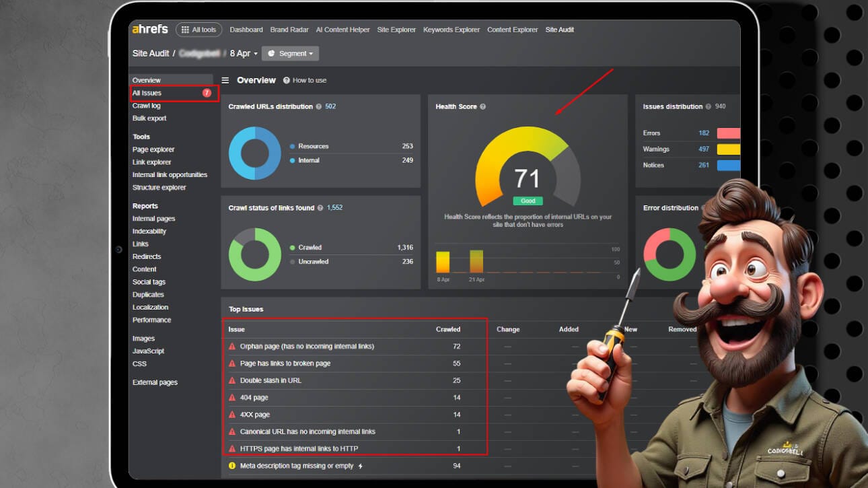
Task: Click the ahrefs logo
Action: (150, 30)
